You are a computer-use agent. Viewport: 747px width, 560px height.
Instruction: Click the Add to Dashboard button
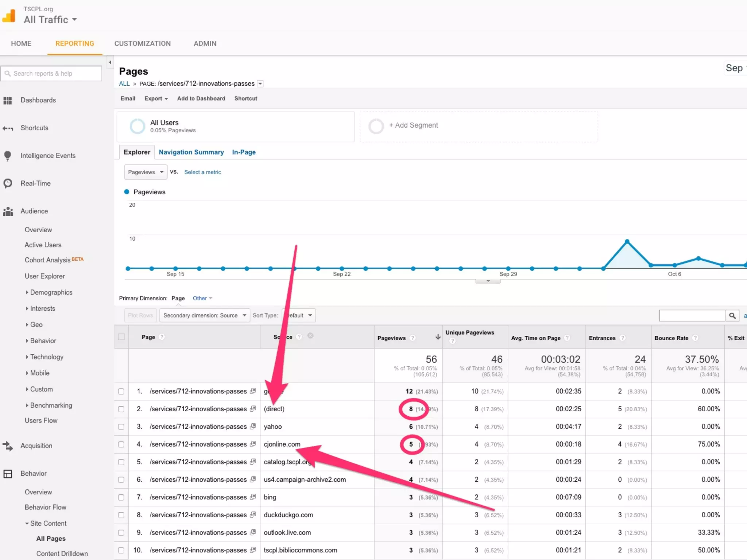pos(201,98)
